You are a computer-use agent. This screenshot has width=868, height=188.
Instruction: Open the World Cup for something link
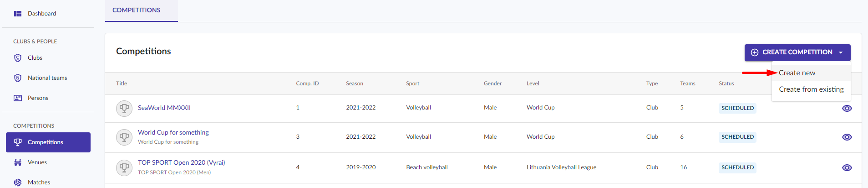point(173,132)
